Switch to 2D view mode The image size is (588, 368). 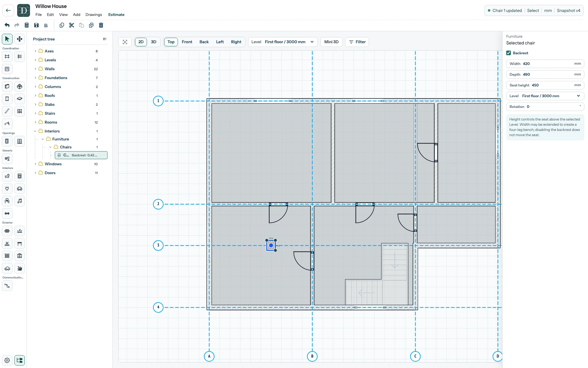tap(141, 42)
